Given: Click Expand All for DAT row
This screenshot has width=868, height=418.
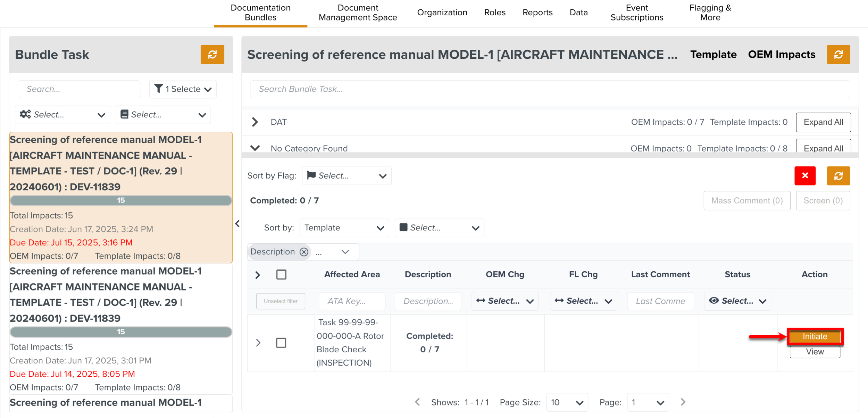Looking at the screenshot, I should pos(823,122).
